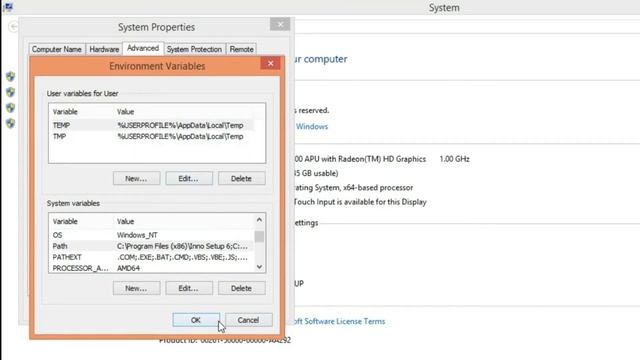Cancel the Environment Variables dialog
640x360 pixels.
(x=248, y=320)
